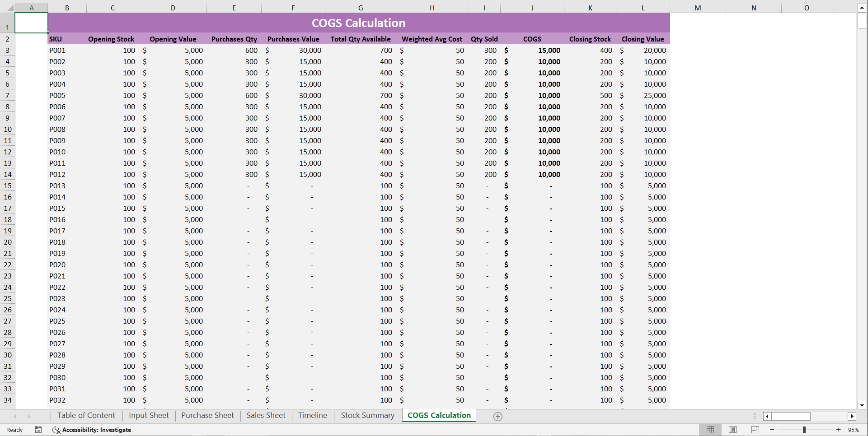Open the Table of Content tab
The height and width of the screenshot is (436, 868).
click(86, 415)
